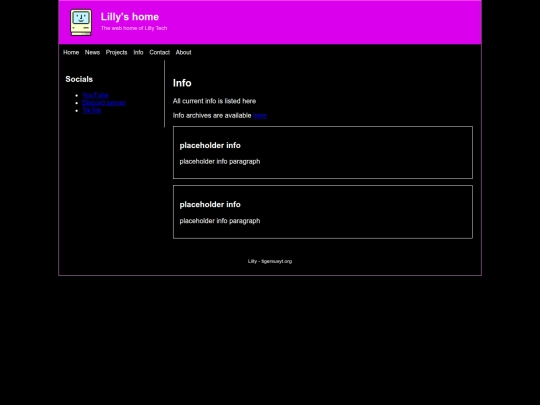
Task: Open the YouTube social link
Action: (x=95, y=95)
